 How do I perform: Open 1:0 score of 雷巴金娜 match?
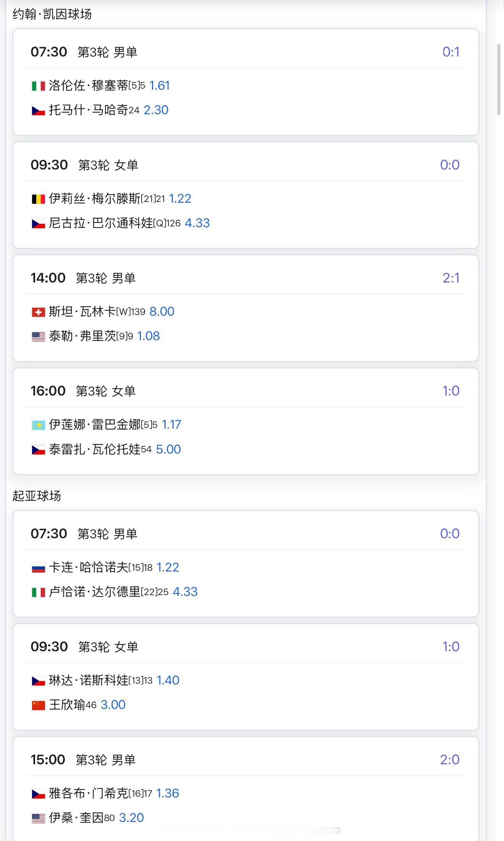click(x=451, y=391)
